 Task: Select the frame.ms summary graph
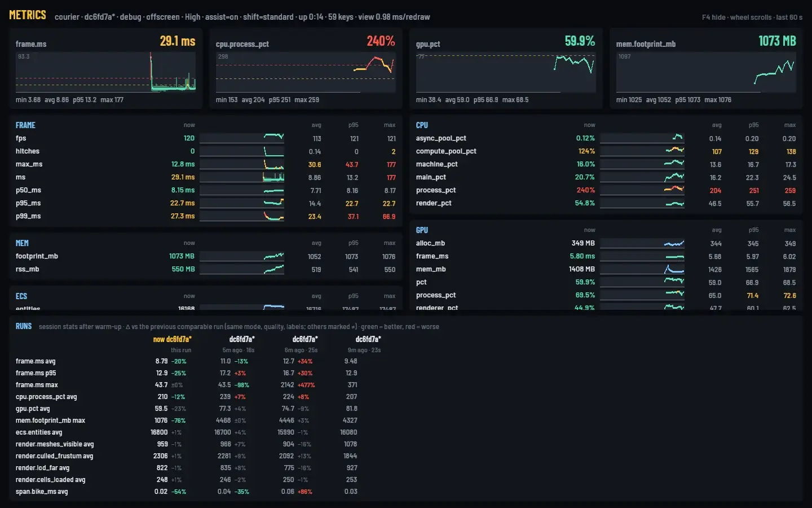click(x=106, y=72)
